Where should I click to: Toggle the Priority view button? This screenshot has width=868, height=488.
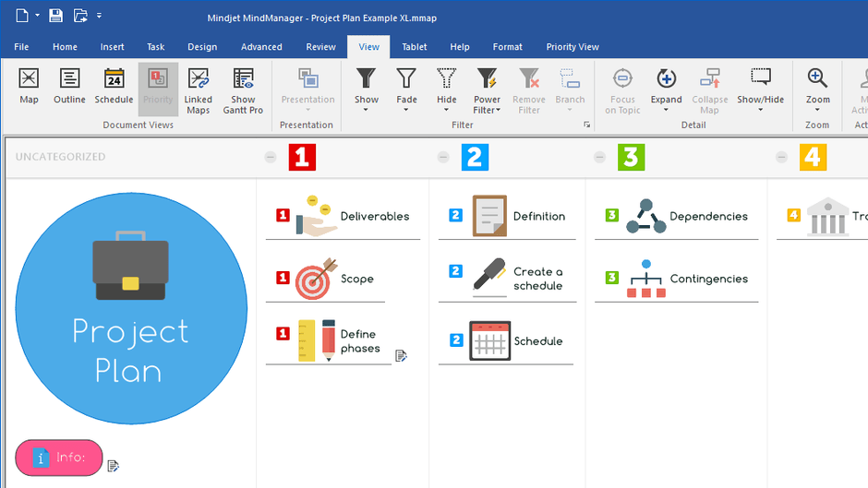[x=158, y=86]
